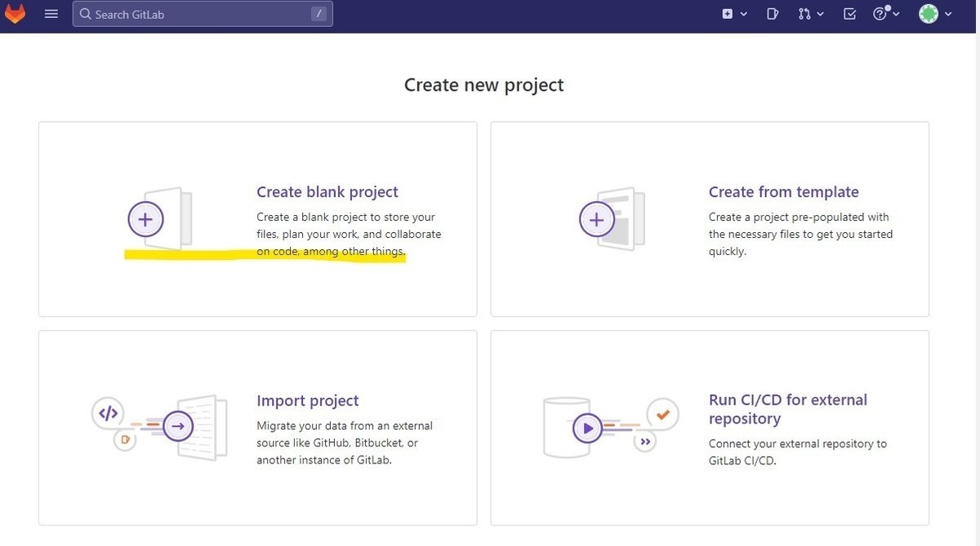Expand the new item creation dropdown
Screen dimensions: 980x546
(742, 15)
